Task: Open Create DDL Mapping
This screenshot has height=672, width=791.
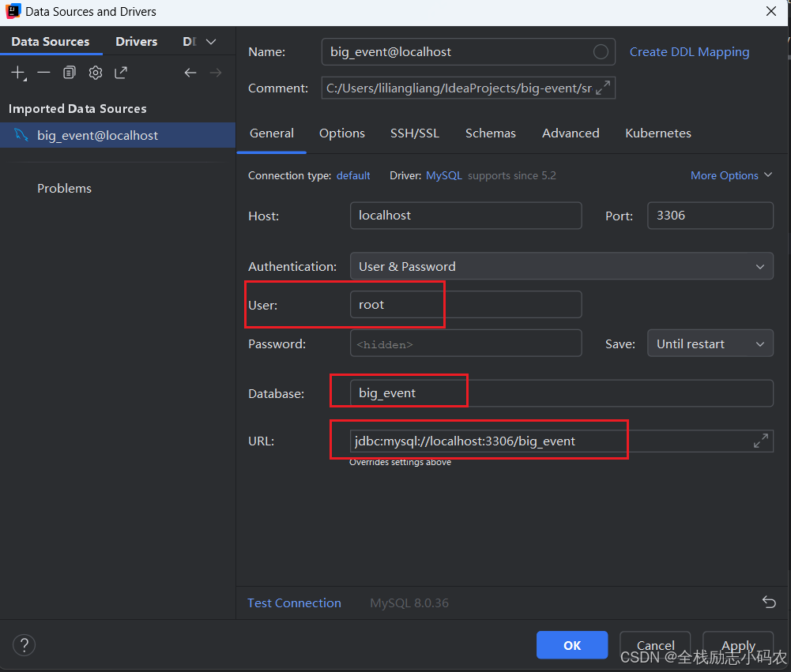Action: click(689, 51)
